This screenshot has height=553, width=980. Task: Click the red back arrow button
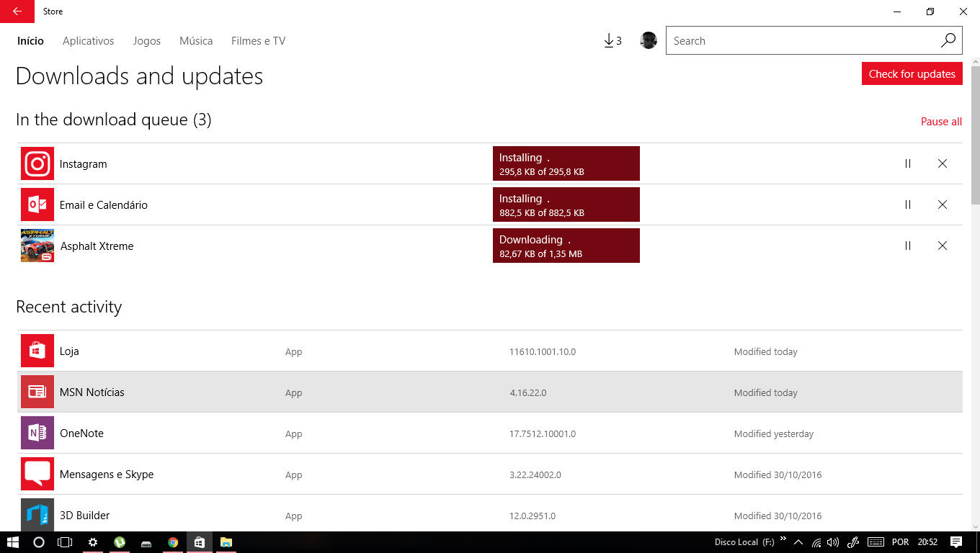click(x=17, y=12)
